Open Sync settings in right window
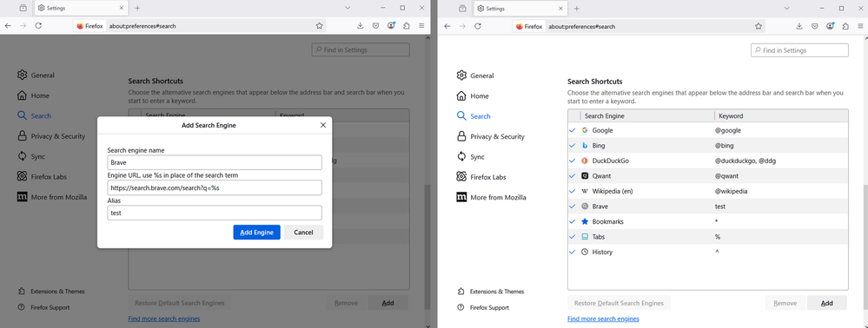Screen dimensions: 868x328 (x=471, y=157)
